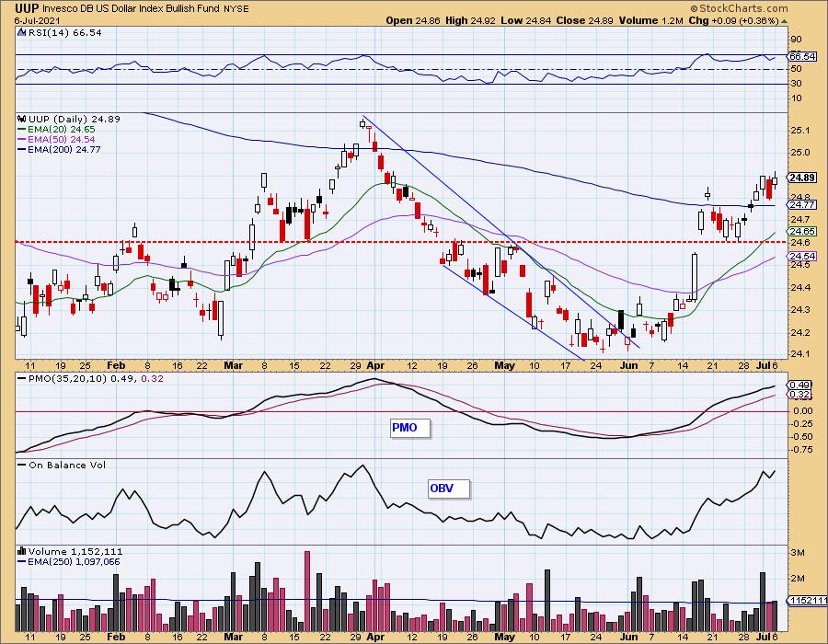Click the 90 level on RSI axis

(x=796, y=40)
